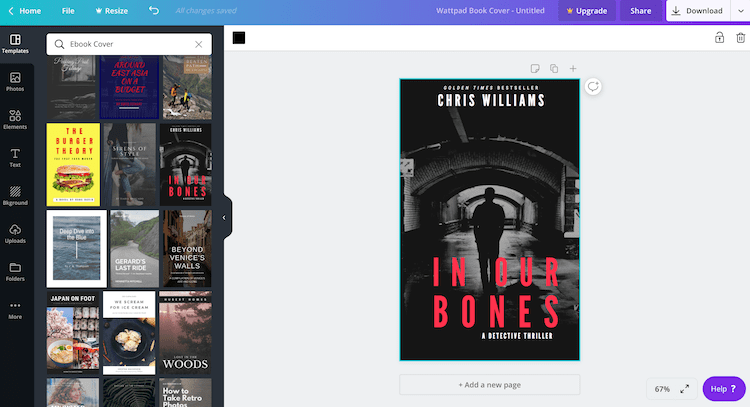
Task: Select the IN OUR title text on canvas
Action: point(496,271)
